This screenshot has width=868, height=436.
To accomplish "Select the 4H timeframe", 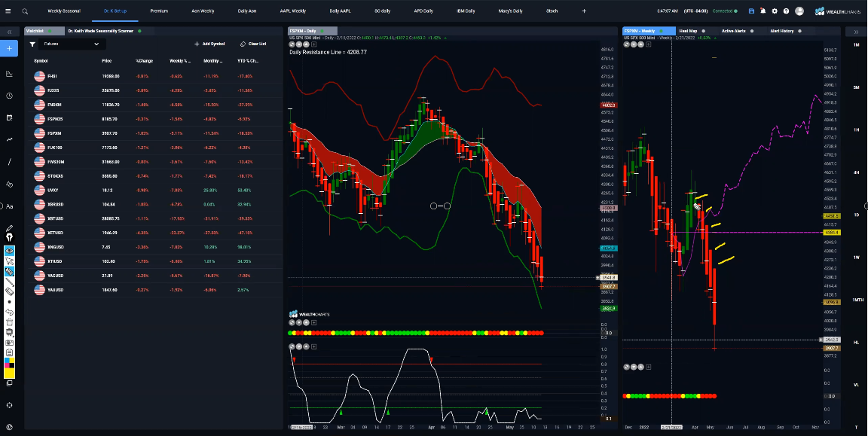I will pyautogui.click(x=857, y=172).
